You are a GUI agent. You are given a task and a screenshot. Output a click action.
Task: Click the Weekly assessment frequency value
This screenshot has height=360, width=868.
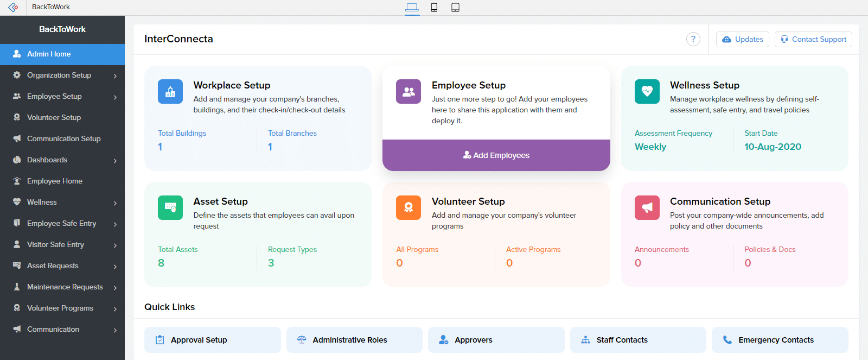click(650, 147)
